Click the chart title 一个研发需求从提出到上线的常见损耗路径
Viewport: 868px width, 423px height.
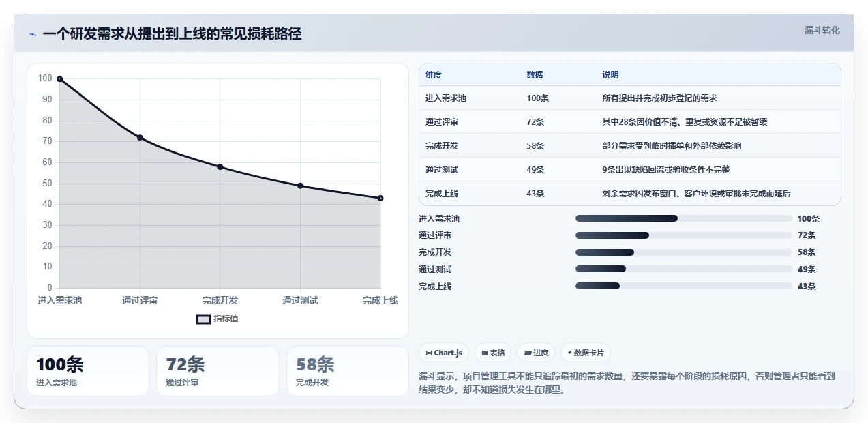tap(172, 33)
